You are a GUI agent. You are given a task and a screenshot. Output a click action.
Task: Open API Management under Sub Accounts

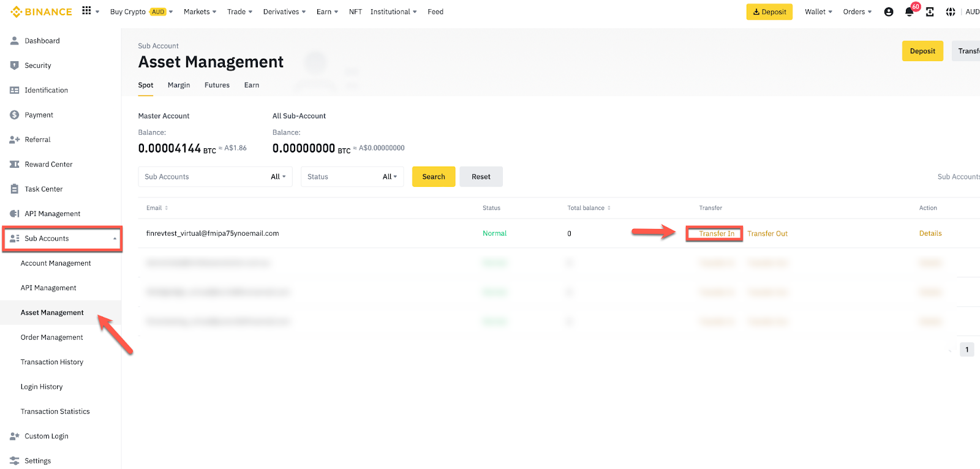pyautogui.click(x=48, y=288)
